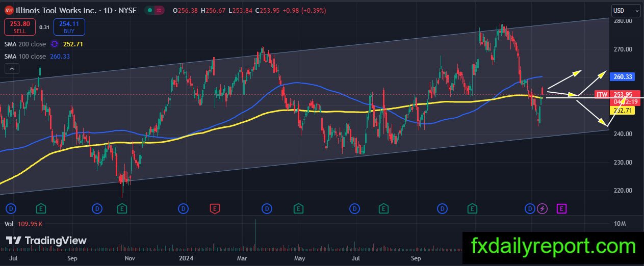The image size is (644, 266).
Task: Click the 240.00 price axis label
Action: [x=623, y=134]
